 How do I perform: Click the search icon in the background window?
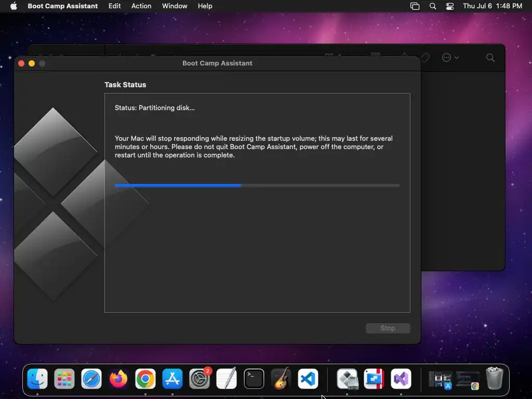490,58
